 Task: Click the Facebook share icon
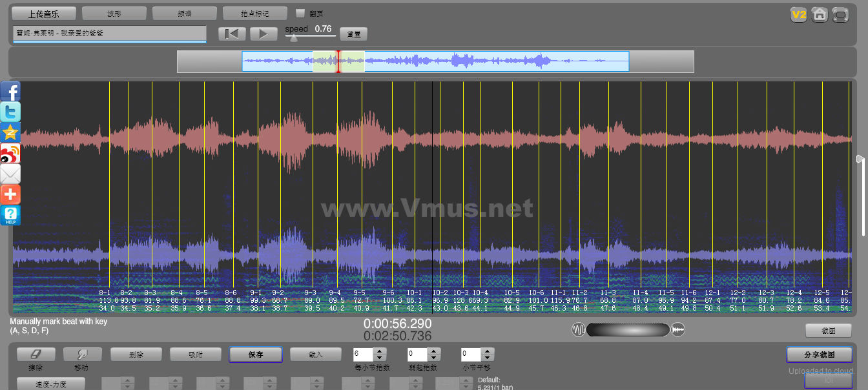click(10, 92)
